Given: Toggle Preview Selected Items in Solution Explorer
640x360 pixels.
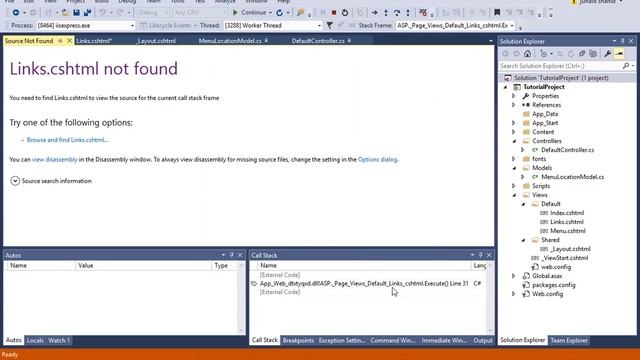Looking at the screenshot, I should pos(619,53).
